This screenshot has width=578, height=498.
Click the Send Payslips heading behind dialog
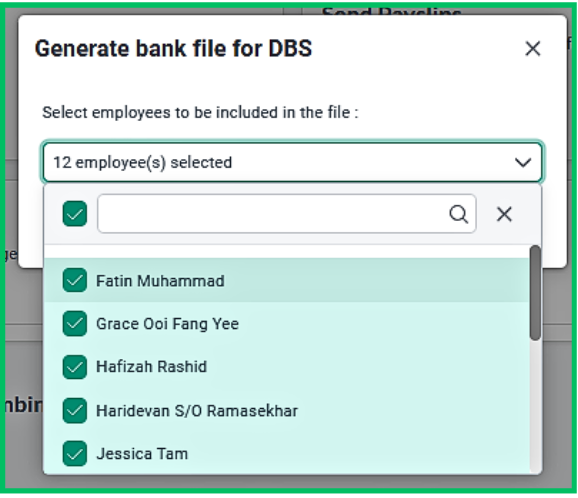[391, 12]
